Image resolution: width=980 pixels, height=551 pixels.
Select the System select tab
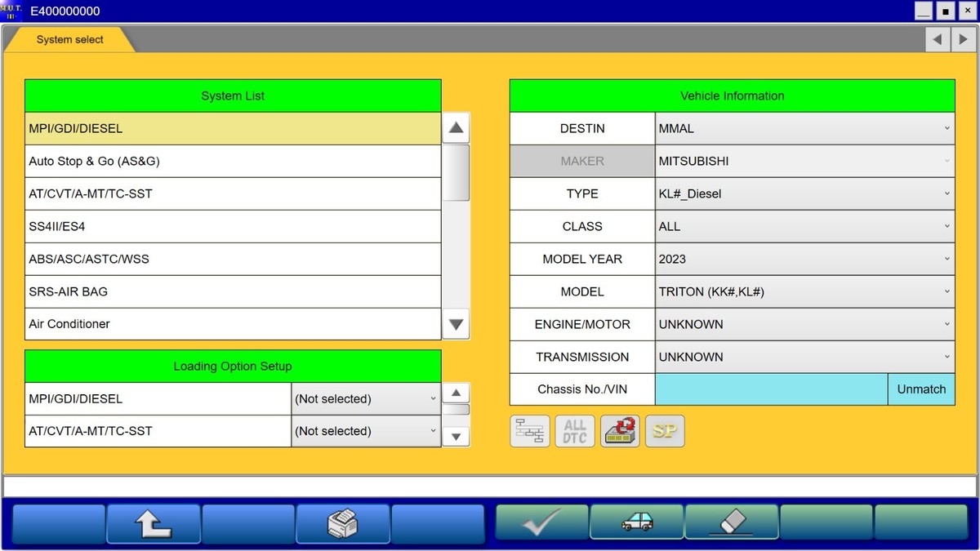point(70,39)
